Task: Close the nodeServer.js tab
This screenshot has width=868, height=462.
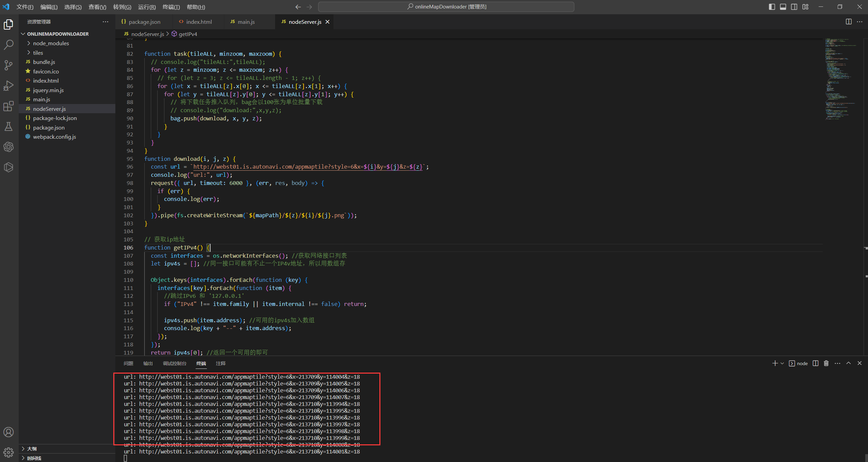Action: point(327,22)
